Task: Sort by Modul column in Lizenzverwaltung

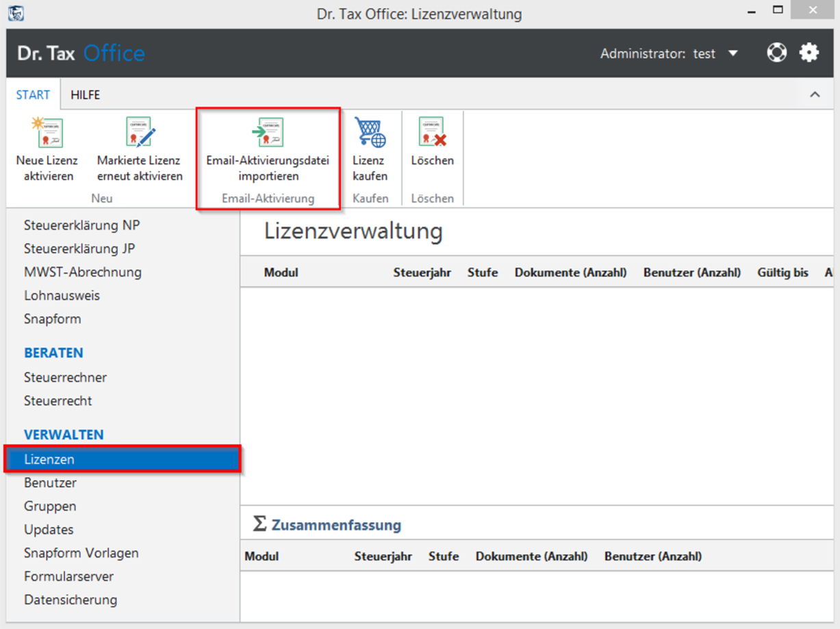Action: tap(281, 272)
